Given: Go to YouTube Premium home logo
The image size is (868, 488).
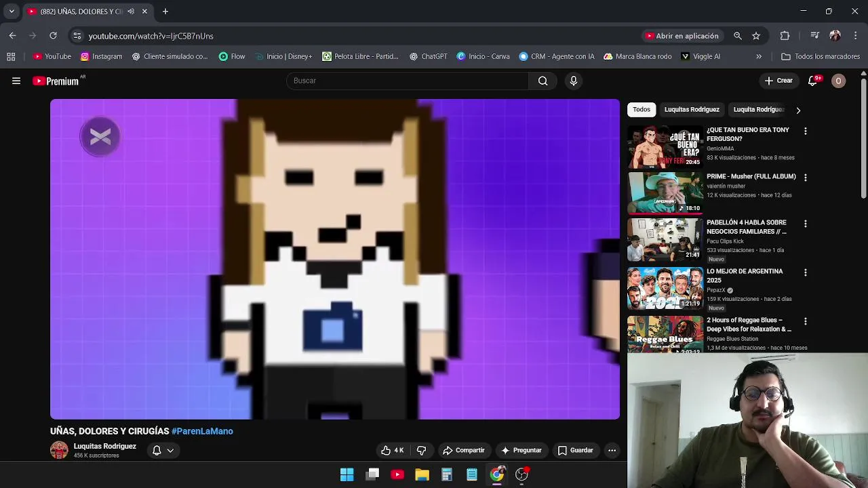Looking at the screenshot, I should (56, 81).
